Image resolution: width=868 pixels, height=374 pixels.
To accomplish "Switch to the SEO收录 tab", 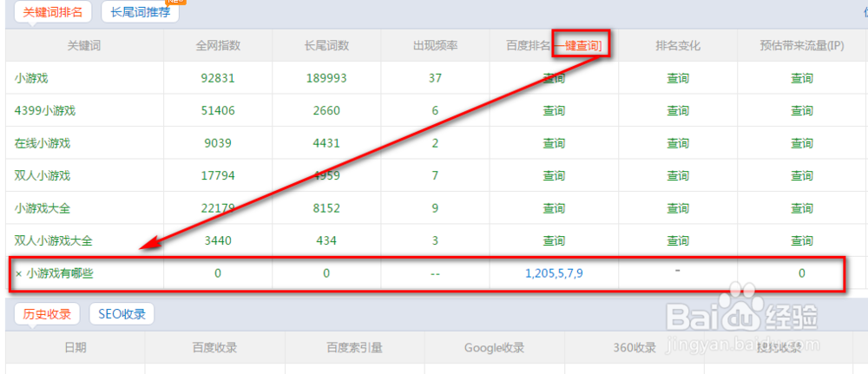I will (x=122, y=314).
